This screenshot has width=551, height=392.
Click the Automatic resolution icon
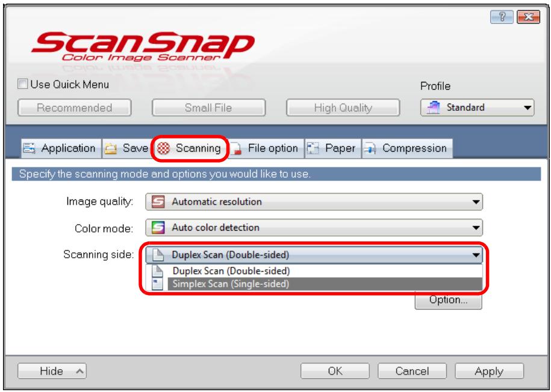(158, 202)
